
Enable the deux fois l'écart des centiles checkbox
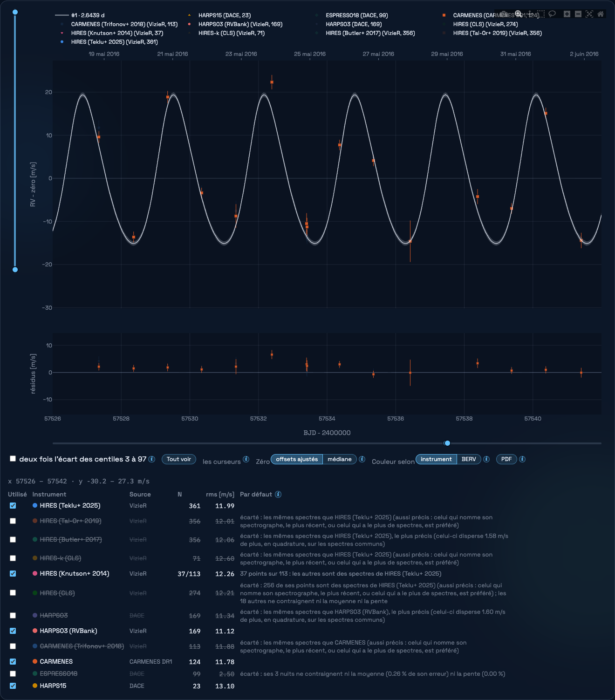(x=13, y=459)
